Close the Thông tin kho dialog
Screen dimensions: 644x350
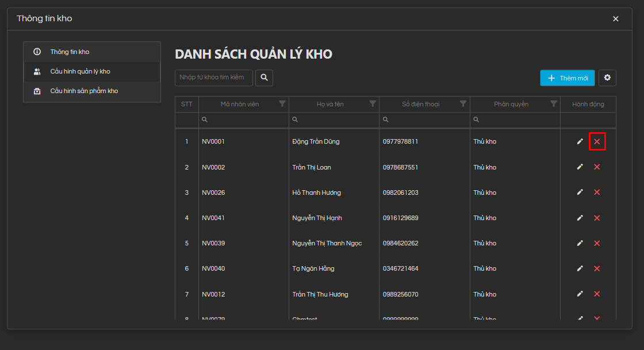click(615, 19)
